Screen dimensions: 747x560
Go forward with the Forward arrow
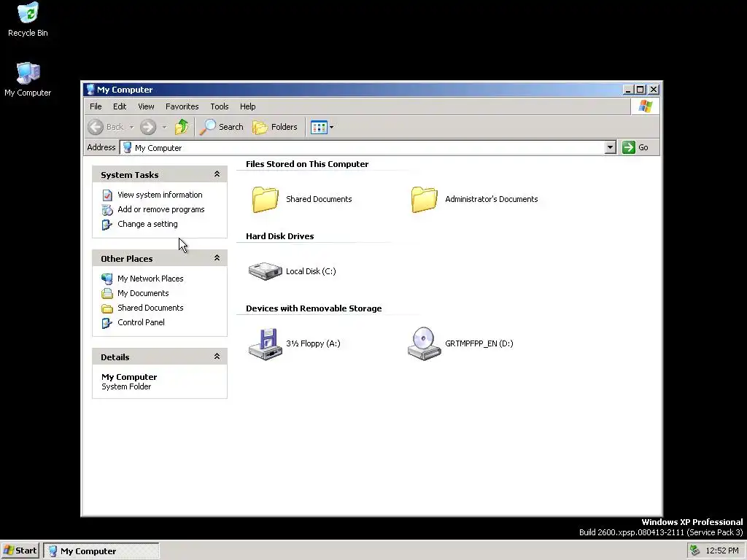point(148,127)
